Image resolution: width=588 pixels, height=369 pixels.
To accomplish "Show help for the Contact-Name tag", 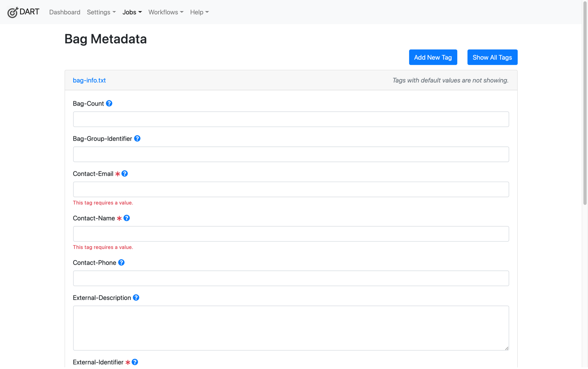I will pos(127,218).
